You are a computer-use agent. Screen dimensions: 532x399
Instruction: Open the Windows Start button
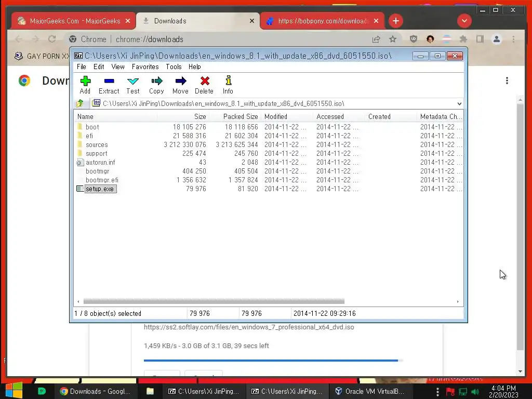[x=14, y=391]
